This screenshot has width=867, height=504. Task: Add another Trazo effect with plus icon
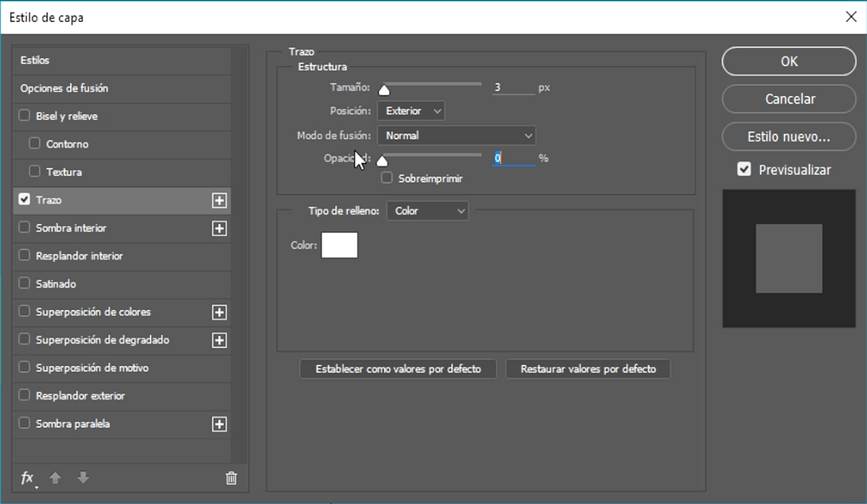220,200
